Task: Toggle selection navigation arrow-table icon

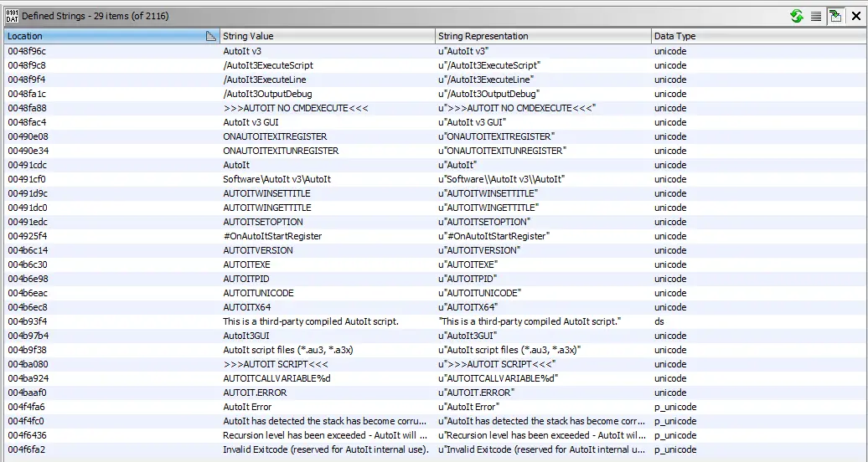Action: pyautogui.click(x=835, y=16)
